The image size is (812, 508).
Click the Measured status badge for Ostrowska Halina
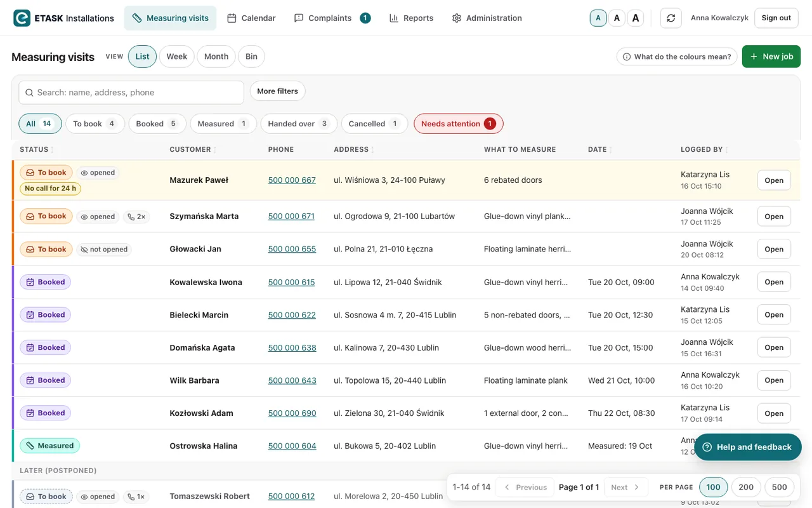point(49,446)
